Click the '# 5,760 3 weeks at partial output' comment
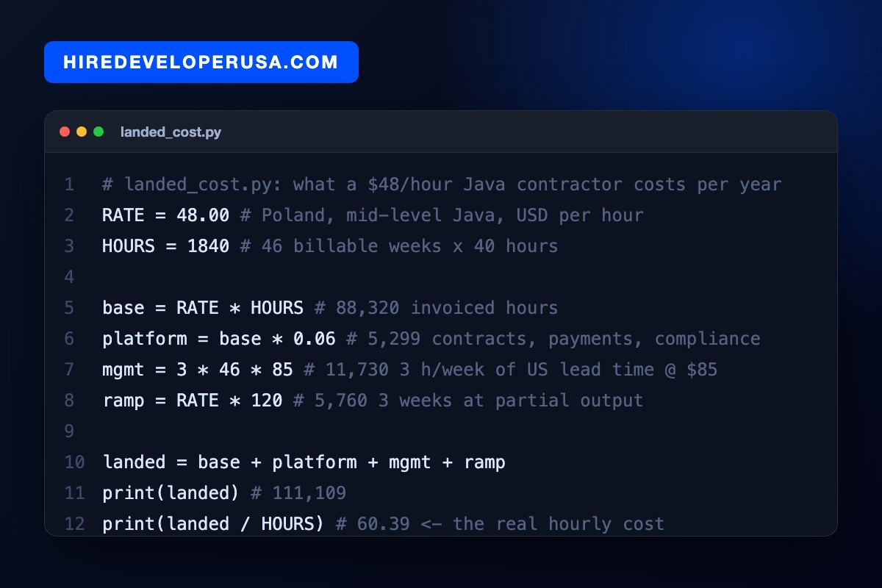Image resolution: width=882 pixels, height=588 pixels. (x=468, y=400)
